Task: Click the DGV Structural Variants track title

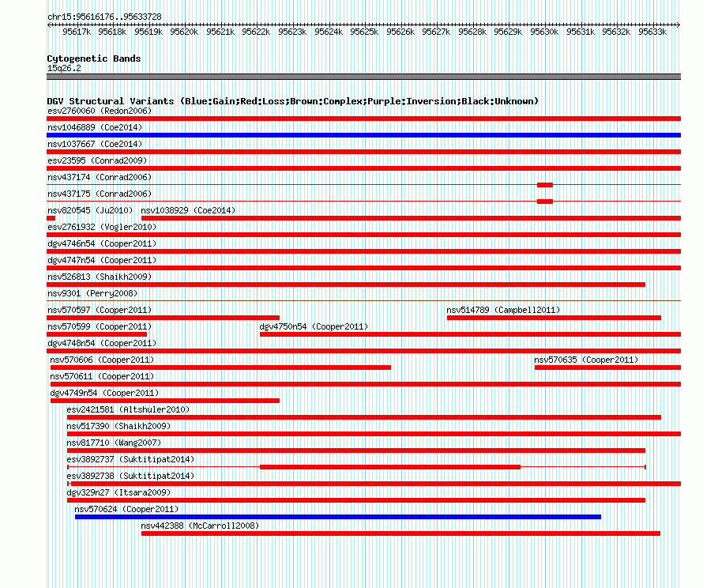Action: 292,101
